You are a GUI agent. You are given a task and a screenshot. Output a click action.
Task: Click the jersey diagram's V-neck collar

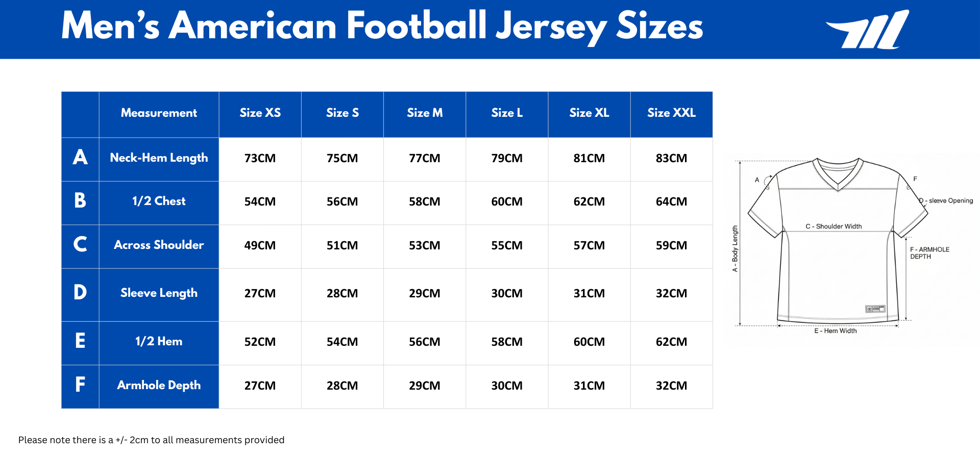click(x=838, y=176)
